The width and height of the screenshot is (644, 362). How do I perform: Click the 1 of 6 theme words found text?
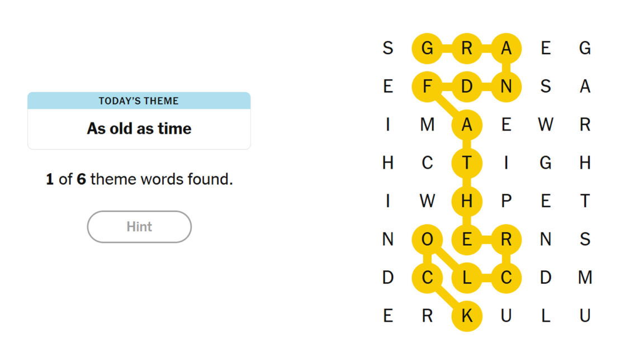pos(138,179)
